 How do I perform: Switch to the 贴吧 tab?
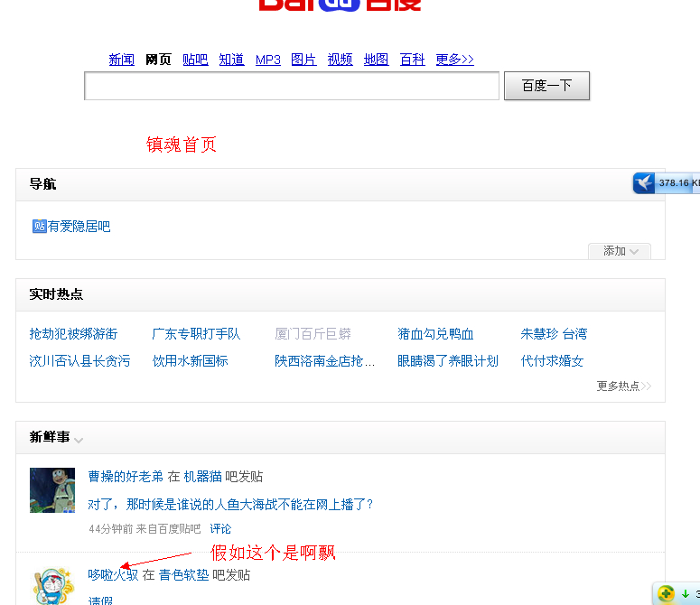click(195, 60)
